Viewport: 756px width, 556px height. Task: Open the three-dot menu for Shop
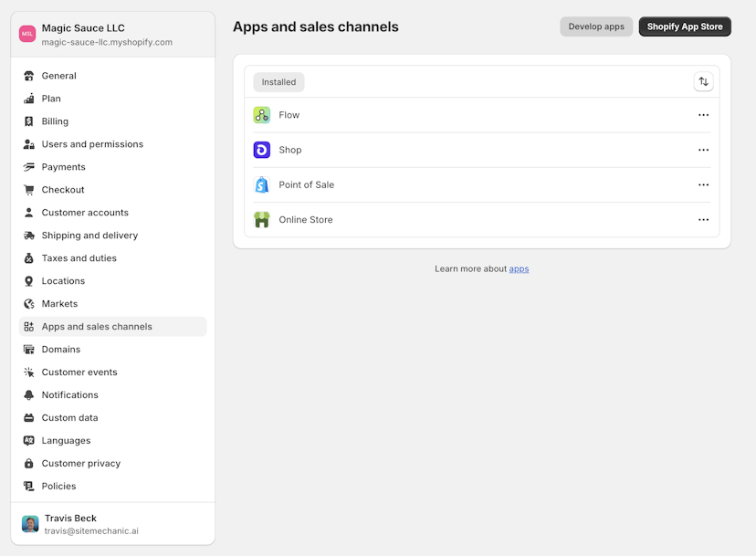(x=703, y=150)
